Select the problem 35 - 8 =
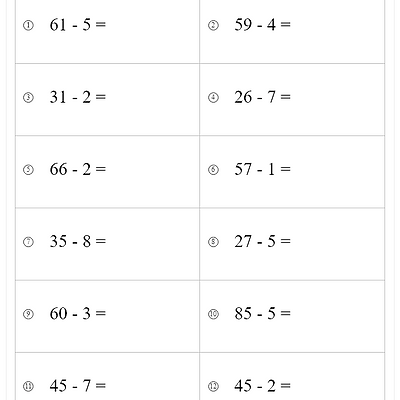This screenshot has height=400, width=400. (x=78, y=241)
